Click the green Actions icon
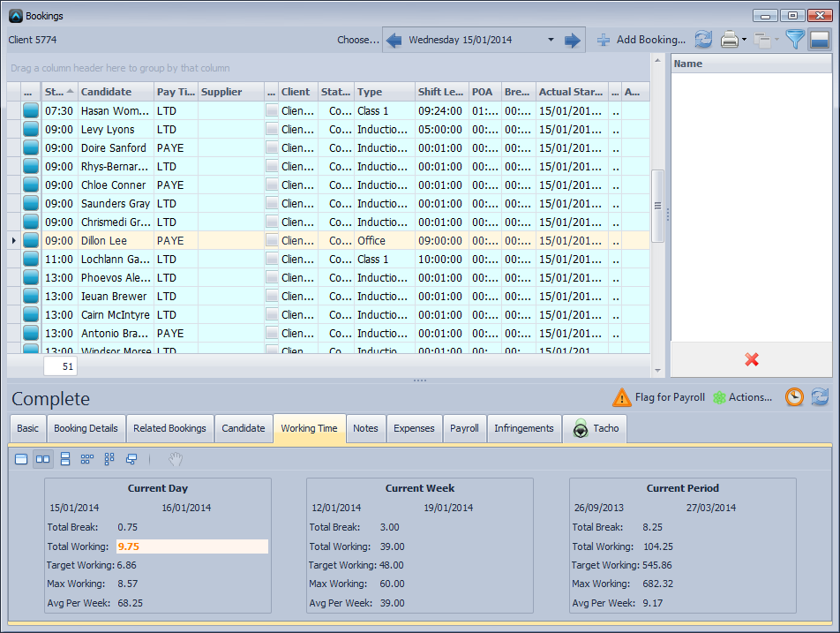The height and width of the screenshot is (633, 840). (x=719, y=397)
